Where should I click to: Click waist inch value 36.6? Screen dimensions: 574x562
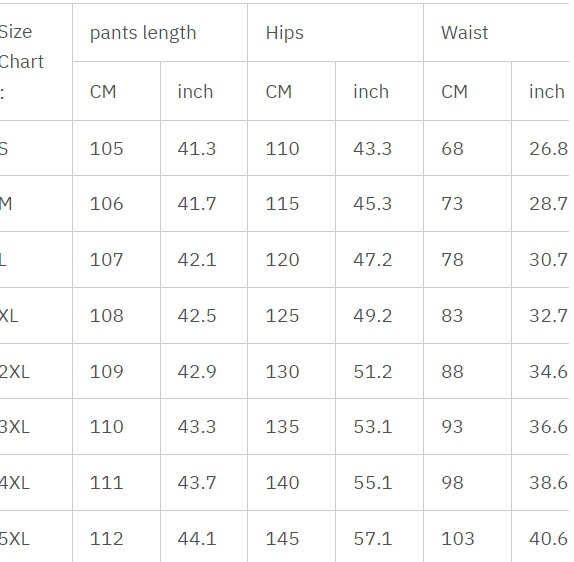coord(548,427)
